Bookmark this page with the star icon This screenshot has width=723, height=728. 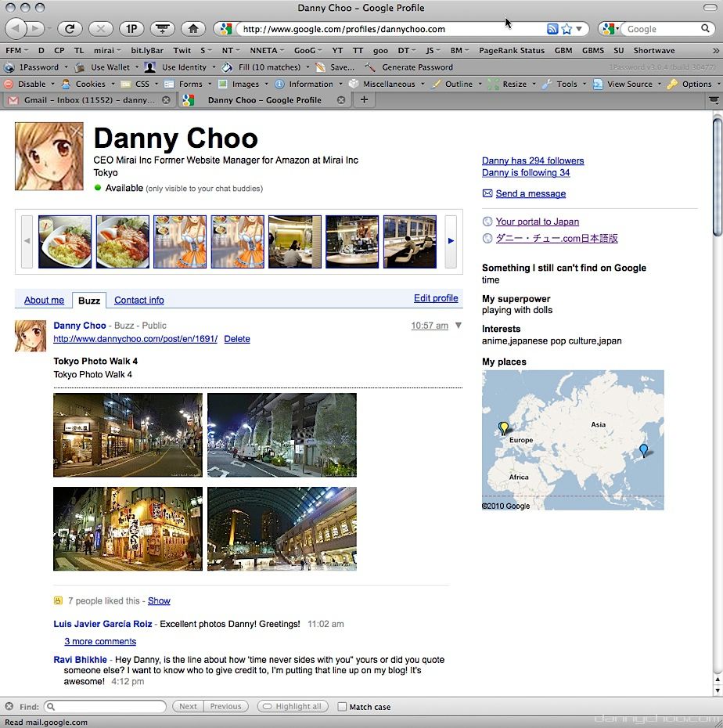[x=567, y=29]
